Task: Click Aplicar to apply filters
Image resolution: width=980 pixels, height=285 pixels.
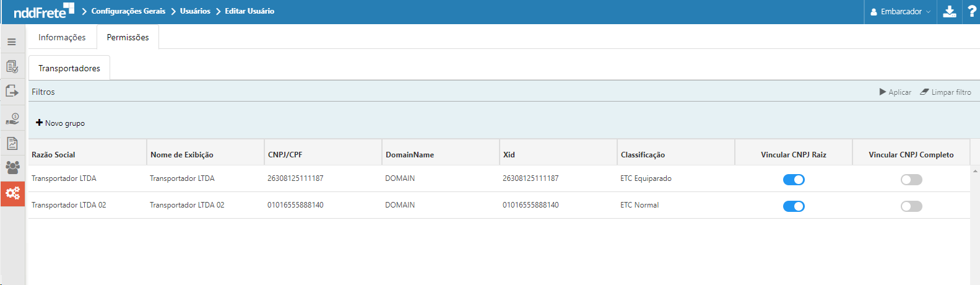Action: pos(895,92)
